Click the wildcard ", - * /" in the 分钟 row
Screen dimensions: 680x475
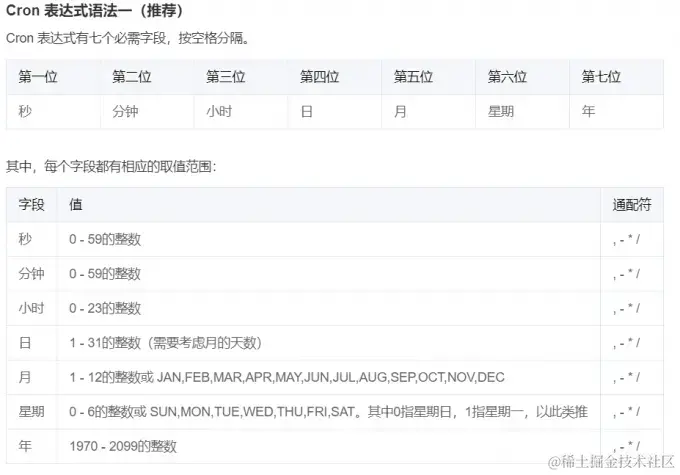click(626, 274)
